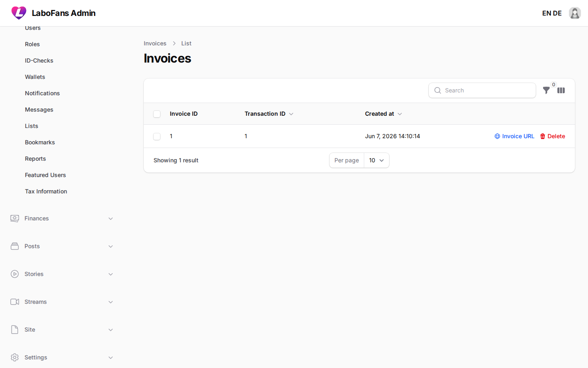Open Reports in the sidebar
Viewport: 588px width, 368px height.
coord(36,159)
